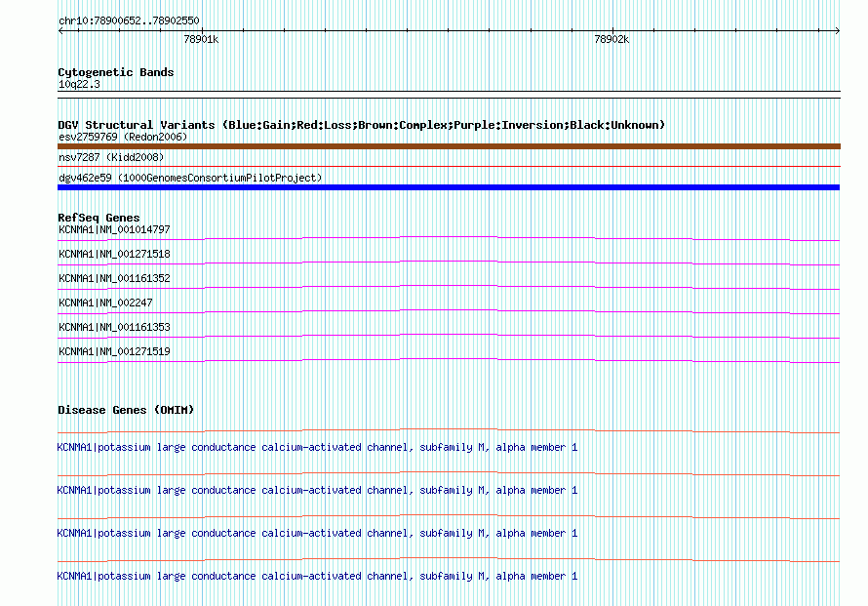Screen dimensions: 868x606
Task: Click the chr10:78900652..78902550 coordinate label
Action: coord(129,21)
